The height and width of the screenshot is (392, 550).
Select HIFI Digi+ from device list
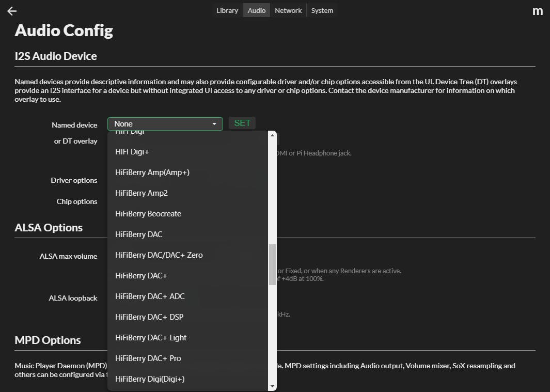[x=132, y=152]
